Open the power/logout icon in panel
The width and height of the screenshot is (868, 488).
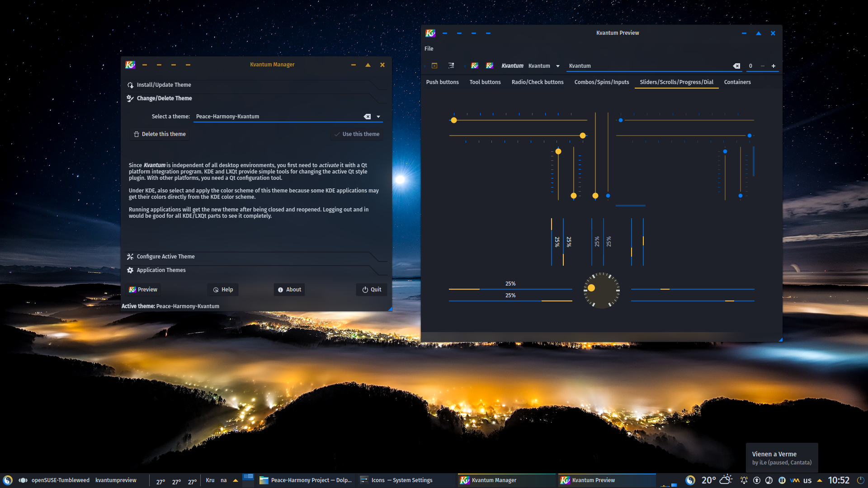click(860, 480)
